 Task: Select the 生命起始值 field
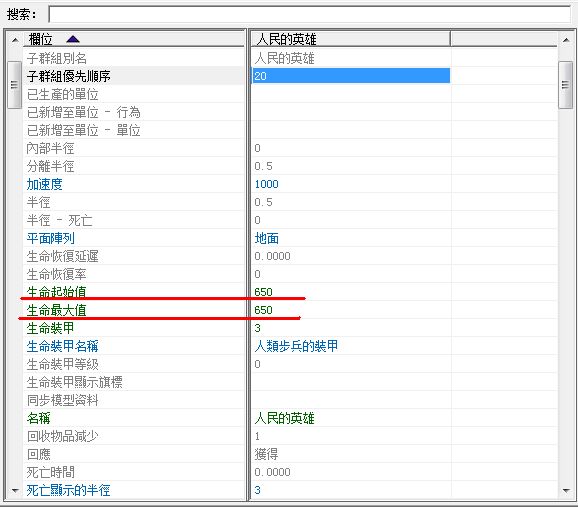(x=133, y=292)
